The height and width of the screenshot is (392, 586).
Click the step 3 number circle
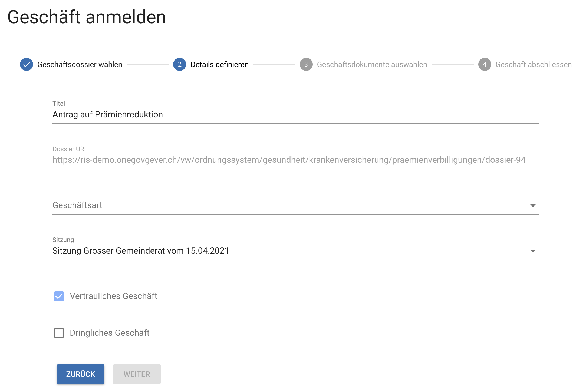pos(306,65)
